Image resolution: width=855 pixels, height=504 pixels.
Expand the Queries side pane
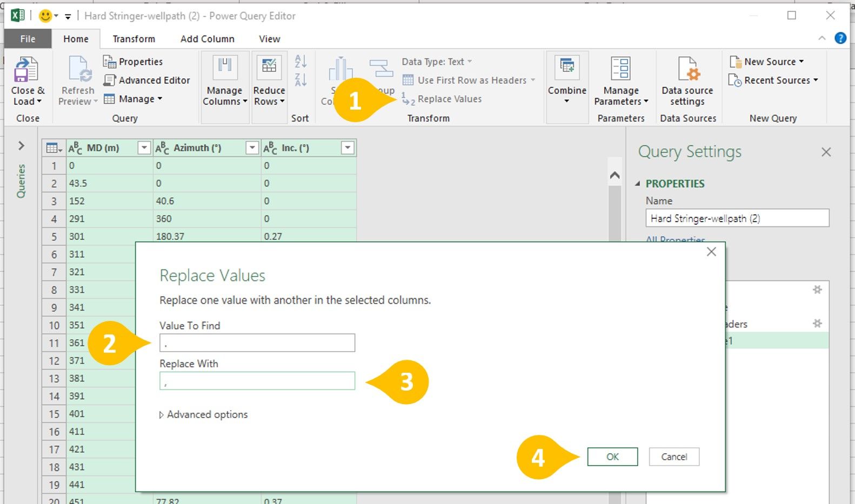pos(21,146)
